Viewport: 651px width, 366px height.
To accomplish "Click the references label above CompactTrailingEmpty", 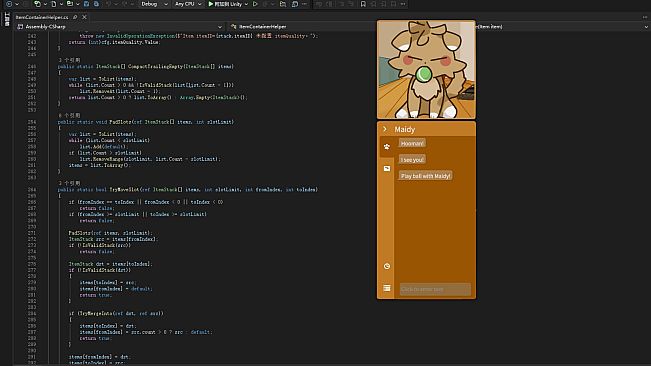I will click(69, 60).
